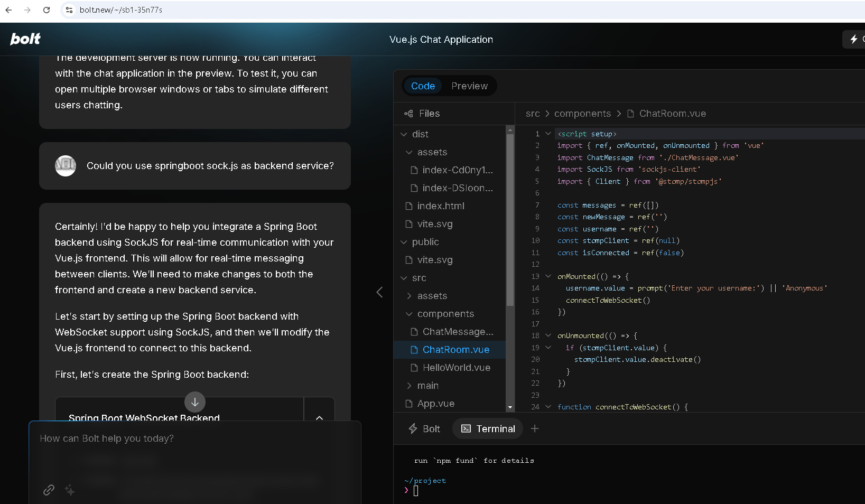Click file icon in ChatRoom.vue breadcrumb

click(x=630, y=114)
